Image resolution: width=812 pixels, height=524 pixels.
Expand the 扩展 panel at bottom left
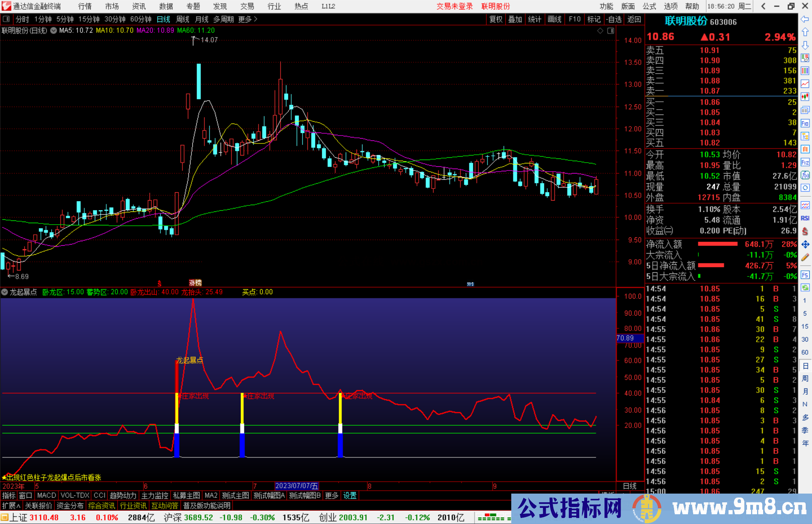(11, 506)
